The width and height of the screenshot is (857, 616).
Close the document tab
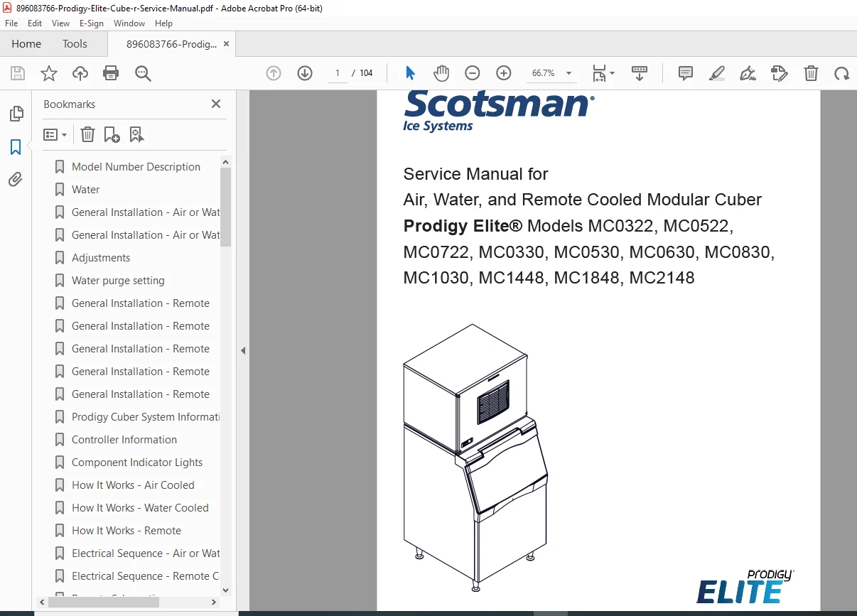pyautogui.click(x=227, y=44)
